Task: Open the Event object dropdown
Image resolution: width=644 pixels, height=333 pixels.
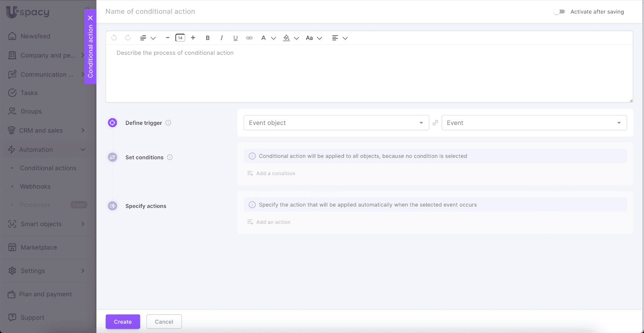Action: pos(336,123)
